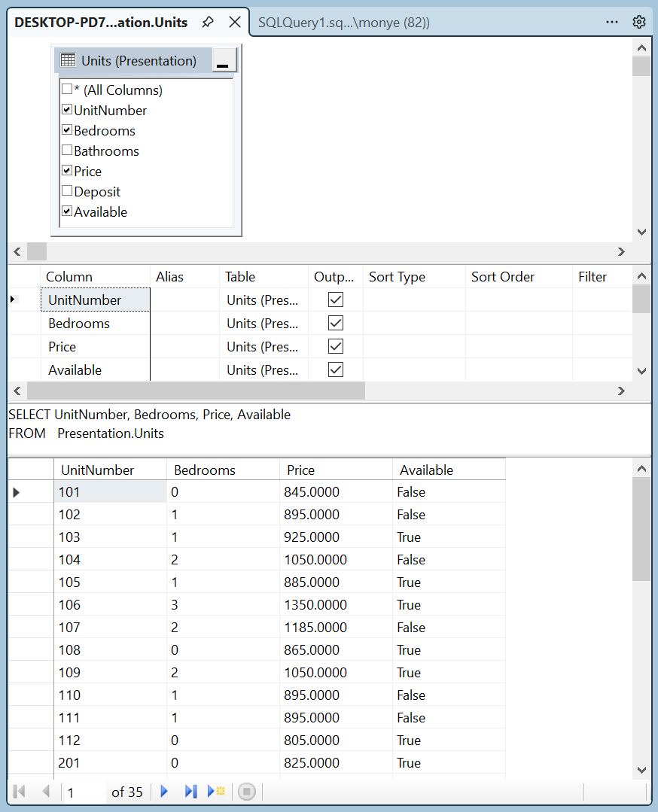Click the Sort Order header
The height and width of the screenshot is (812, 658).
[x=519, y=277]
